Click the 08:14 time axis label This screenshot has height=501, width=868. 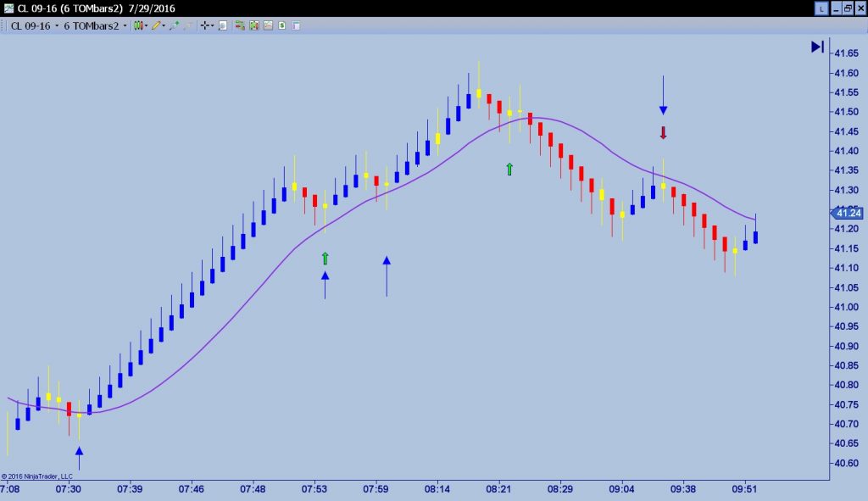[x=437, y=489]
